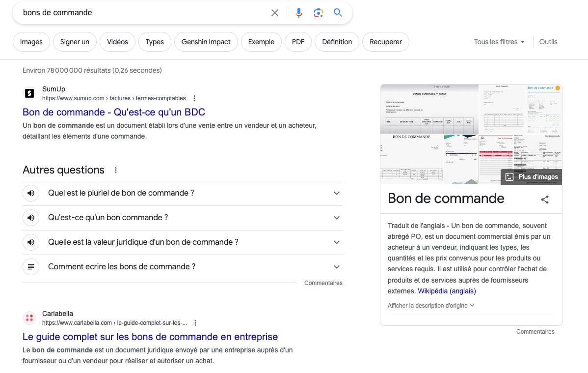Select the Recuperer filter chip
Screen dimensions: 588x373
[385, 42]
